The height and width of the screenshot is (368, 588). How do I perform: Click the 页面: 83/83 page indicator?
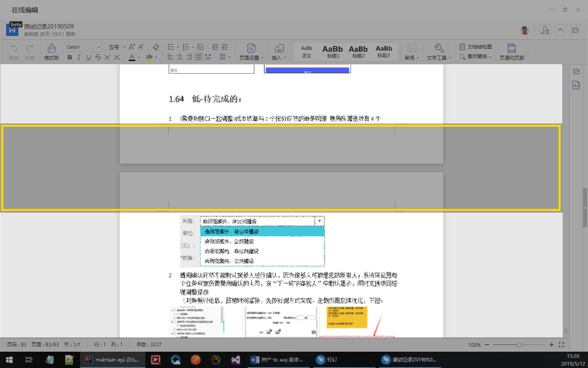[45, 345]
